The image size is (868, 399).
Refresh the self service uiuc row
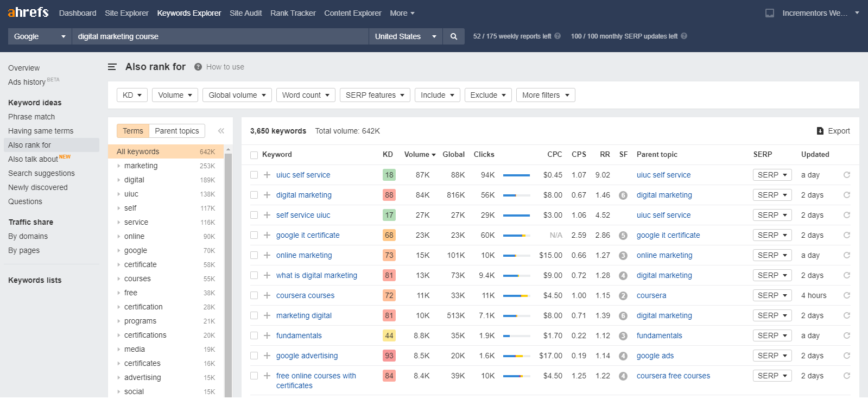[x=847, y=215]
